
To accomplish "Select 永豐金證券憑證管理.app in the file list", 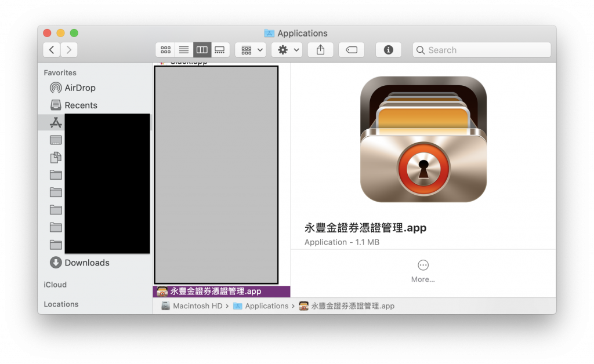I will [x=222, y=292].
